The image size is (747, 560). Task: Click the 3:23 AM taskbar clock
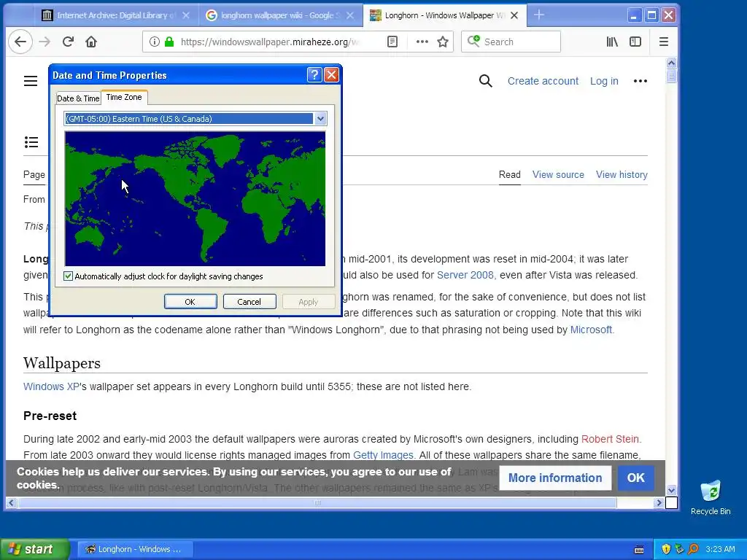pos(720,549)
